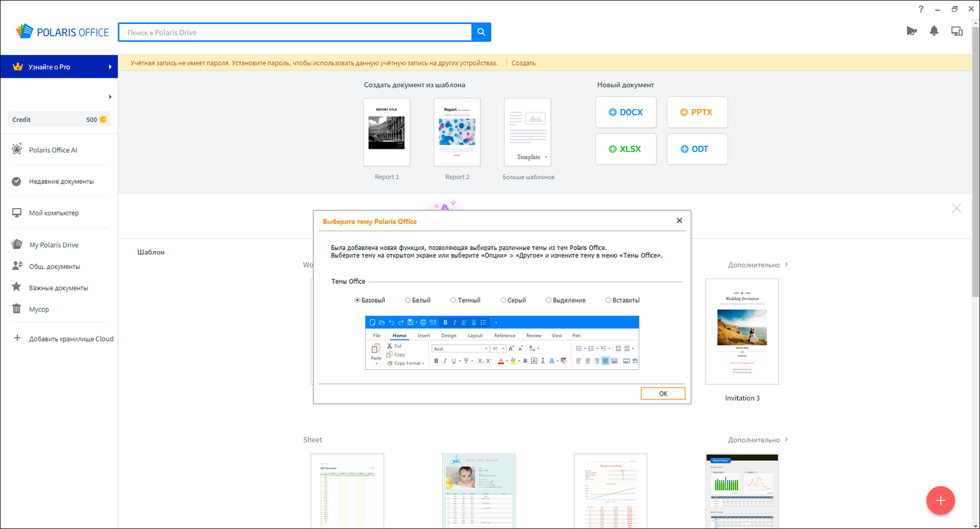
Task: Click the Polaris Drive search field
Action: (295, 32)
